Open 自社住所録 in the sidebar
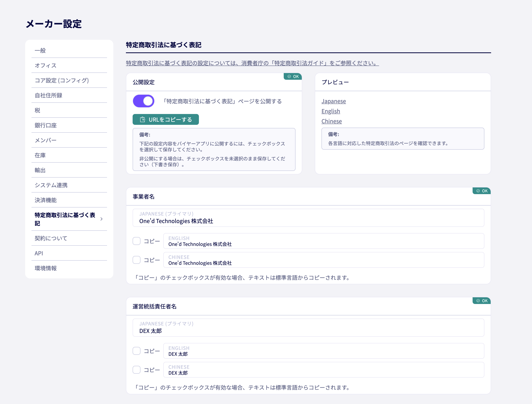This screenshot has height=404, width=532. pos(69,95)
